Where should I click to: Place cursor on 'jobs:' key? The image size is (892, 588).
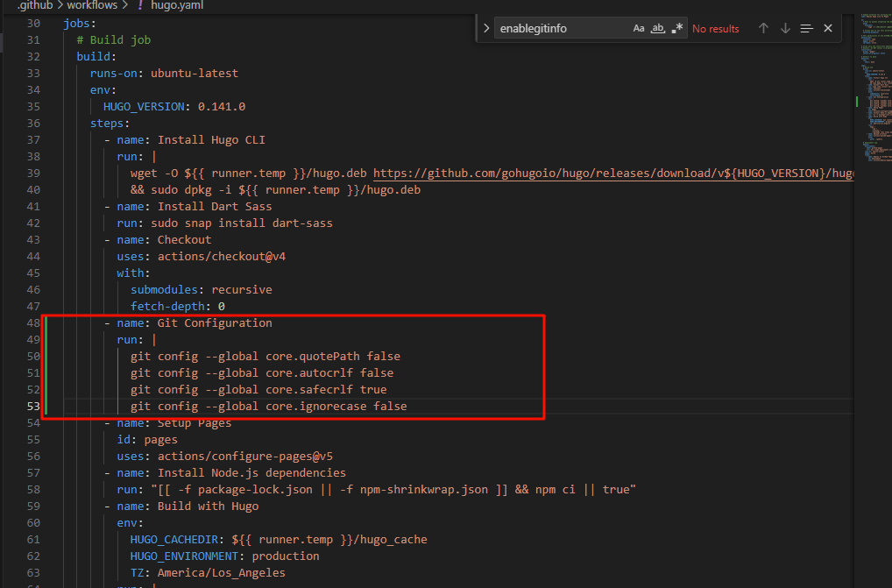pyautogui.click(x=80, y=24)
